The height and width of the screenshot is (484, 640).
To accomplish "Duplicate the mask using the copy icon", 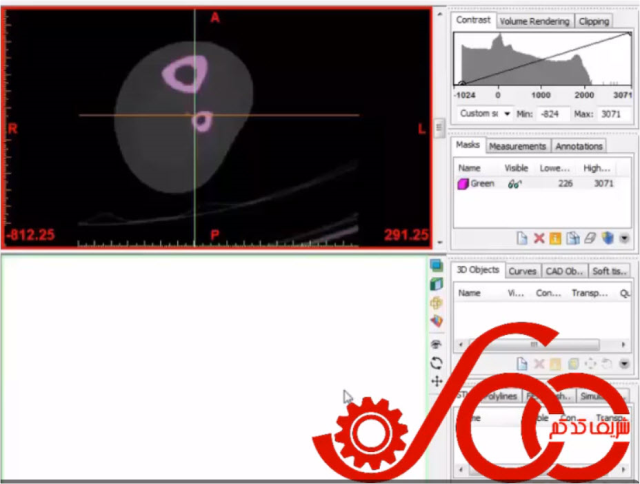I will point(573,238).
